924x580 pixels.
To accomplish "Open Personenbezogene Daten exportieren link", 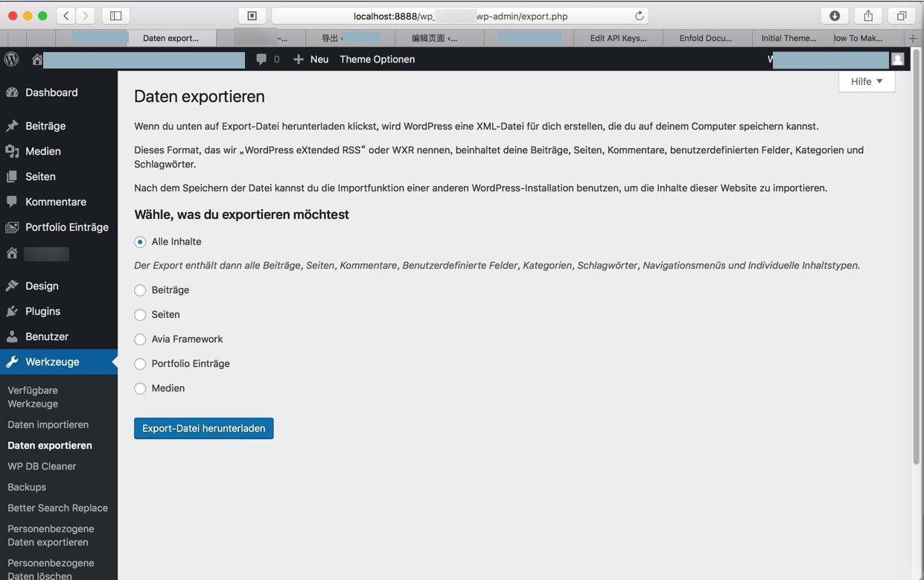I will pos(51,535).
